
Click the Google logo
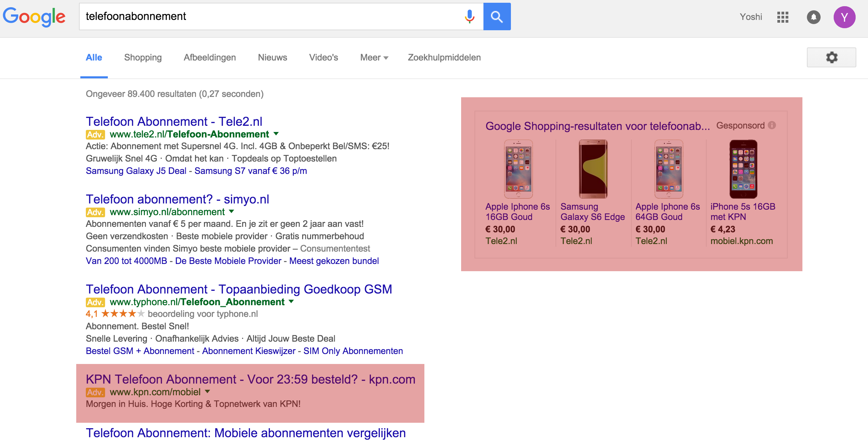point(34,16)
